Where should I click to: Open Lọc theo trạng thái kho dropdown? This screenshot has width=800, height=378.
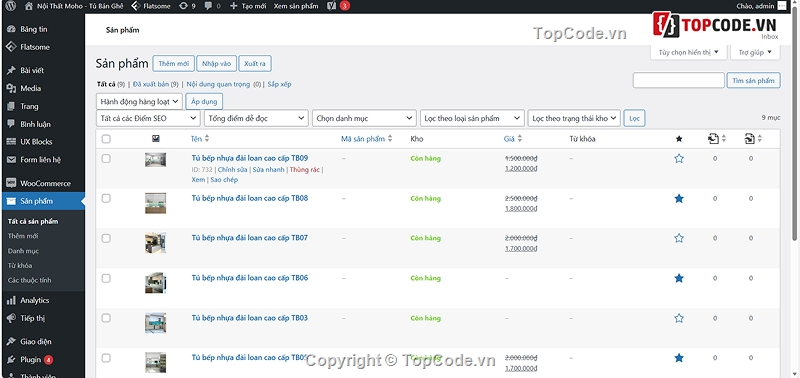coord(574,118)
